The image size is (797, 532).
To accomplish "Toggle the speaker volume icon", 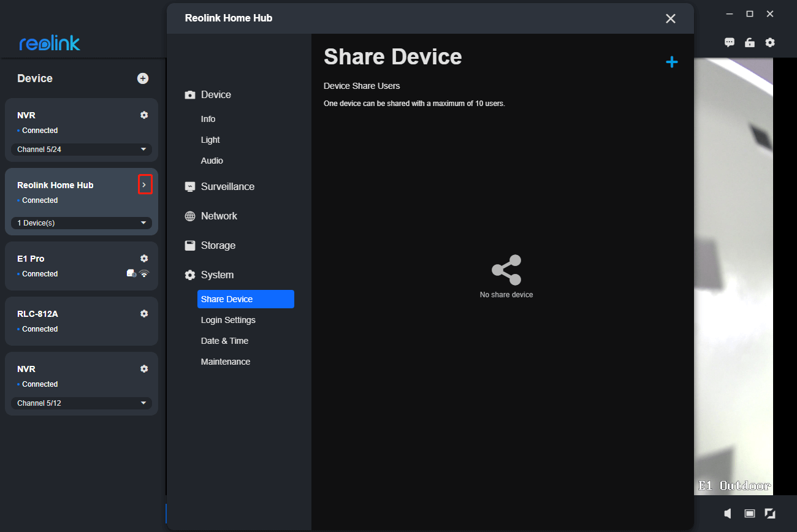I will point(728,513).
